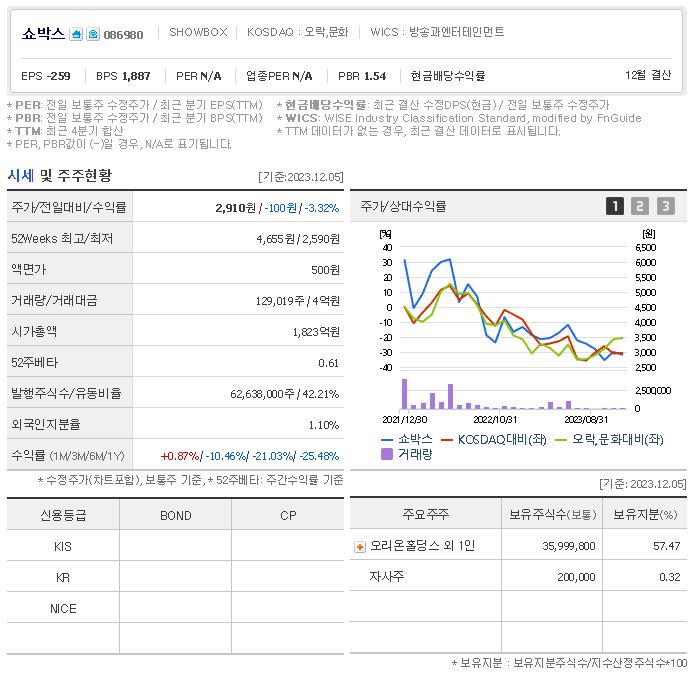The image size is (691, 675).
Task: Select the PBR 1.54 value
Action: point(362,76)
